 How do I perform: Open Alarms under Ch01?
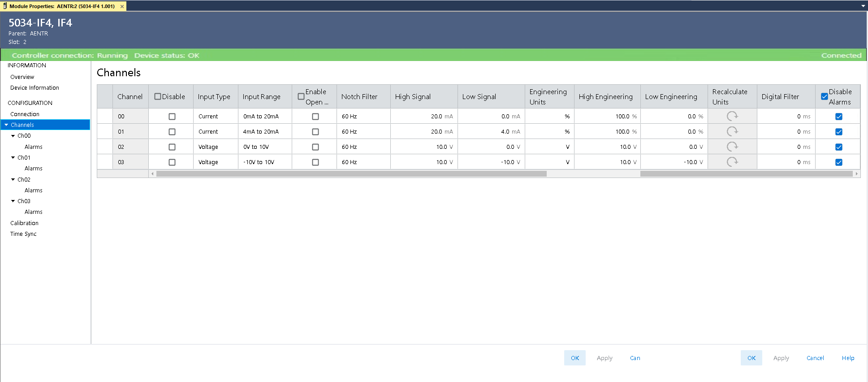[x=34, y=169]
